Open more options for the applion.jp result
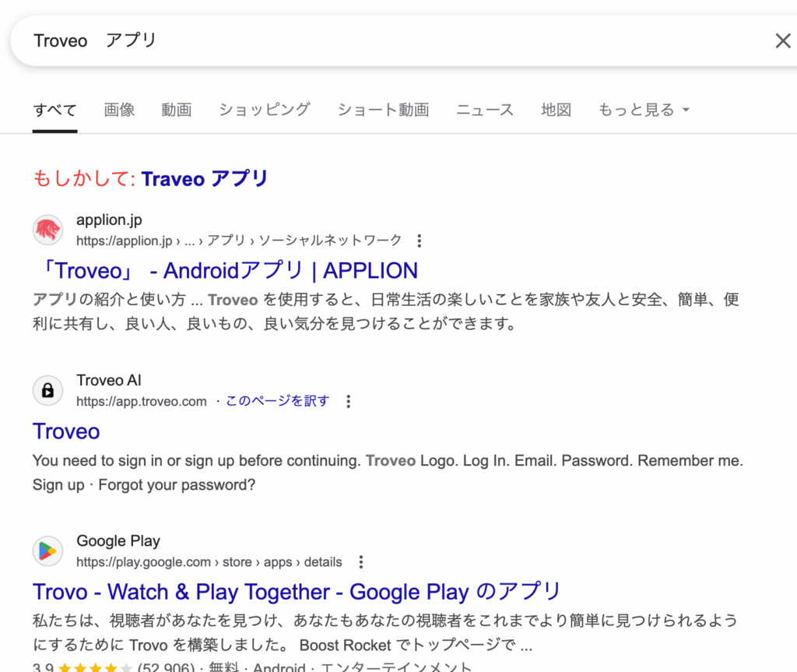The width and height of the screenshot is (797, 672). point(420,241)
